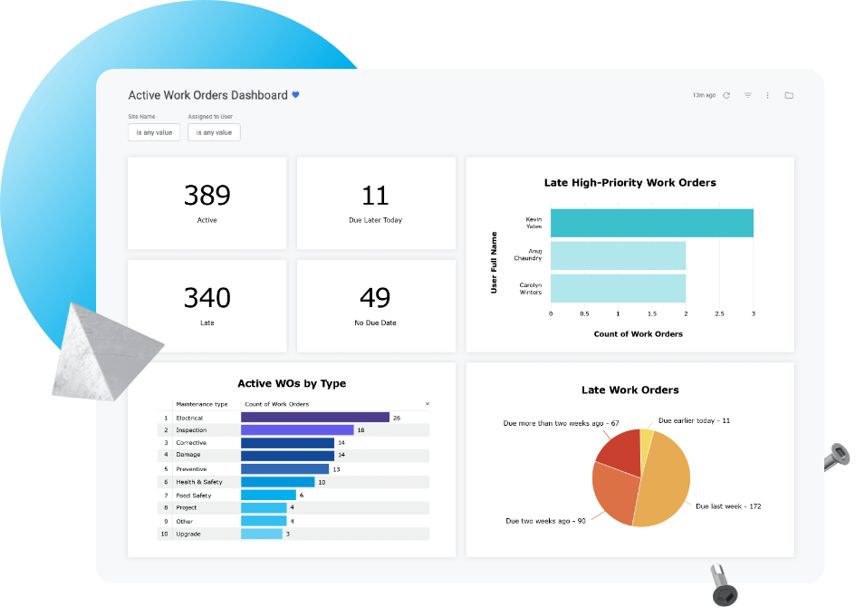
Task: Toggle the favorite heart next to the dashboard title
Action: coord(293,94)
